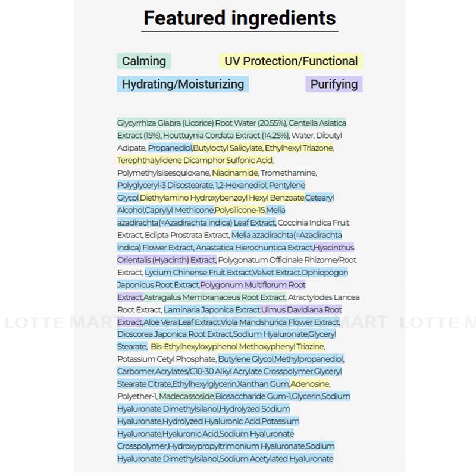
Task: Click the Featured ingredients heading
Action: tap(240, 18)
